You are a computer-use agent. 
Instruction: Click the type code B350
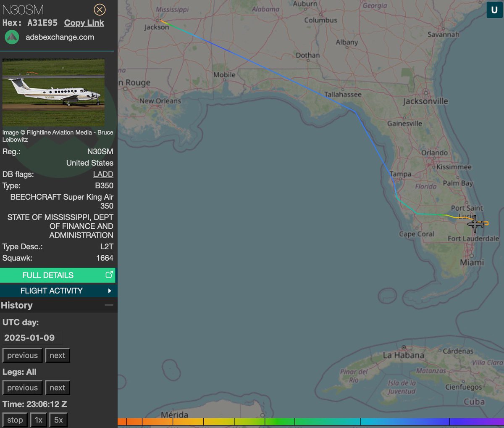click(x=104, y=185)
